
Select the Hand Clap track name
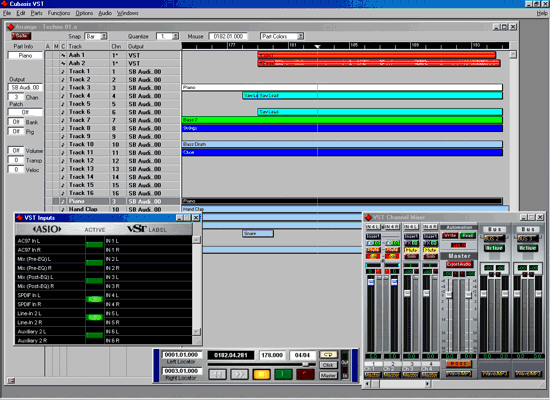point(83,209)
